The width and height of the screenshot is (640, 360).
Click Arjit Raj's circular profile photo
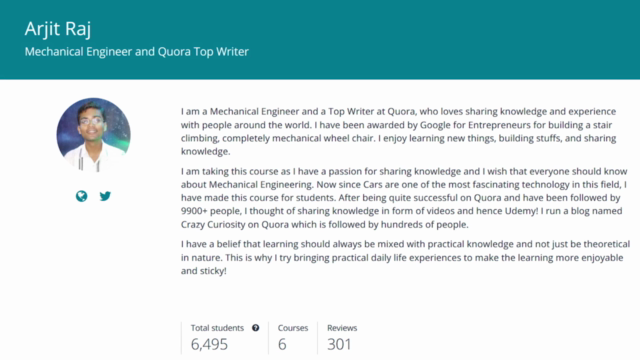(x=93, y=135)
